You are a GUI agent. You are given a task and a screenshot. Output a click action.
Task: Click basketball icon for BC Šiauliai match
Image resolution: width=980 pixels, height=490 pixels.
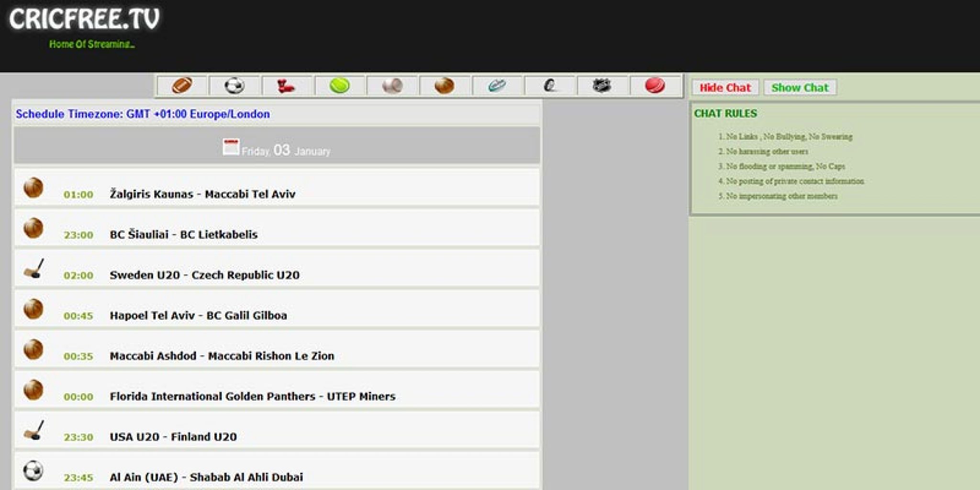[33, 228]
